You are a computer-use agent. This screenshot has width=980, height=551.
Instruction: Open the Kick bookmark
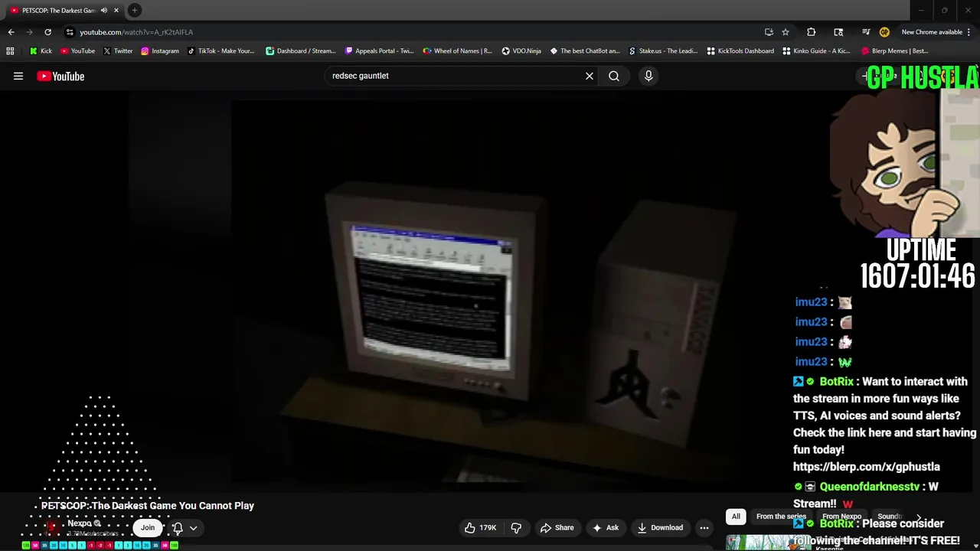(x=41, y=51)
